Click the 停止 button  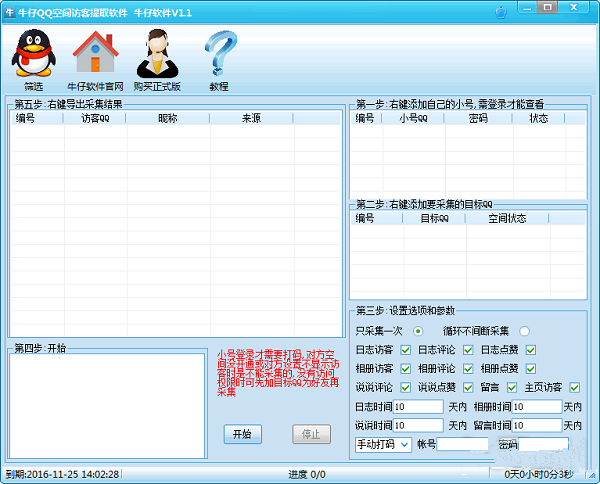click(311, 434)
